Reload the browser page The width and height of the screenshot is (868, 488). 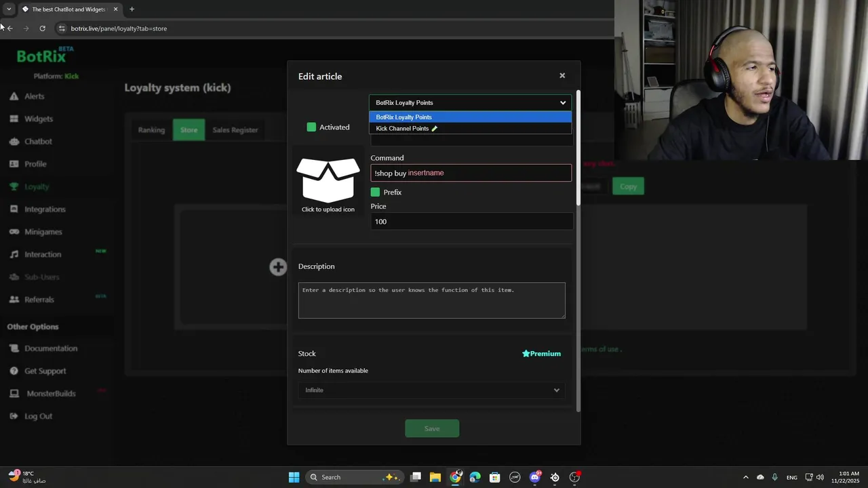coord(42,28)
